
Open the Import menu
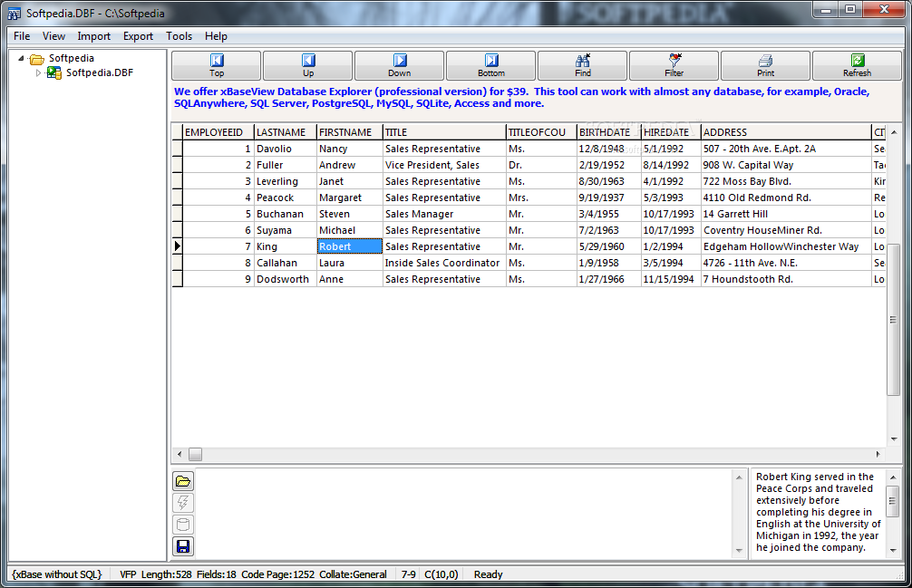[93, 36]
